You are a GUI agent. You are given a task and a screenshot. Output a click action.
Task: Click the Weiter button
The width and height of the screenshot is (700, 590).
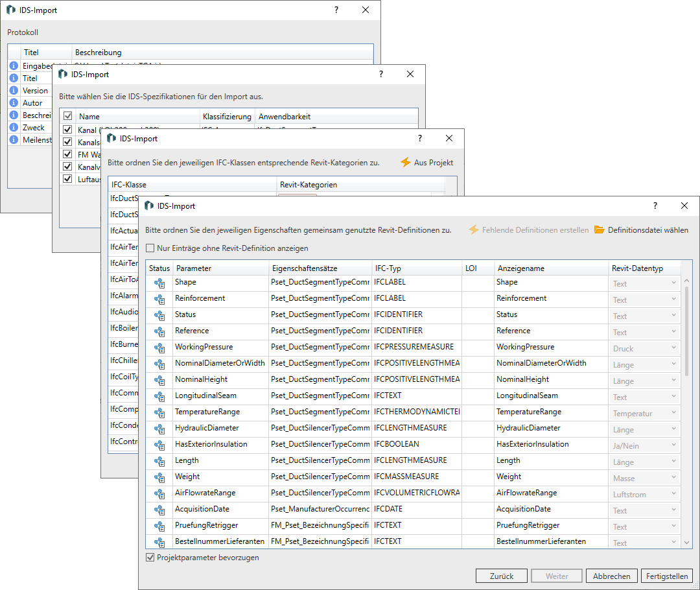coord(557,576)
